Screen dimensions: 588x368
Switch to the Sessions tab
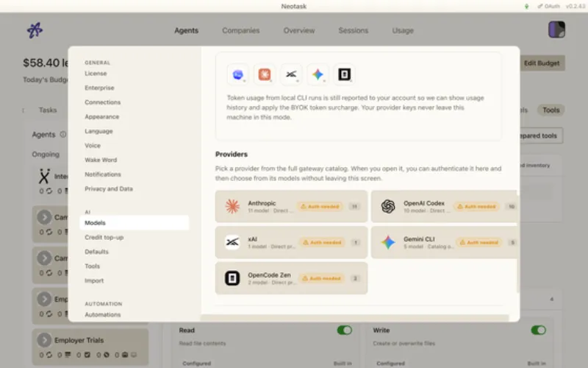354,30
